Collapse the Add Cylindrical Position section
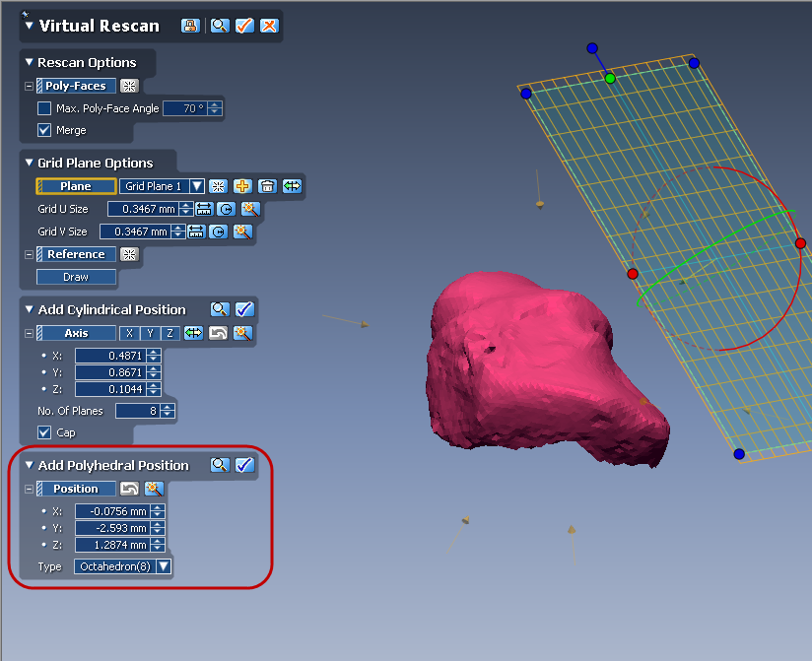 29,309
